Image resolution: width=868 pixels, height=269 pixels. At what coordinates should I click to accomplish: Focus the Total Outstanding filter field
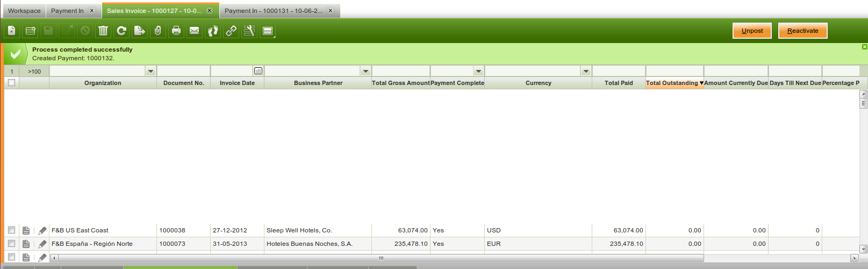tap(675, 71)
